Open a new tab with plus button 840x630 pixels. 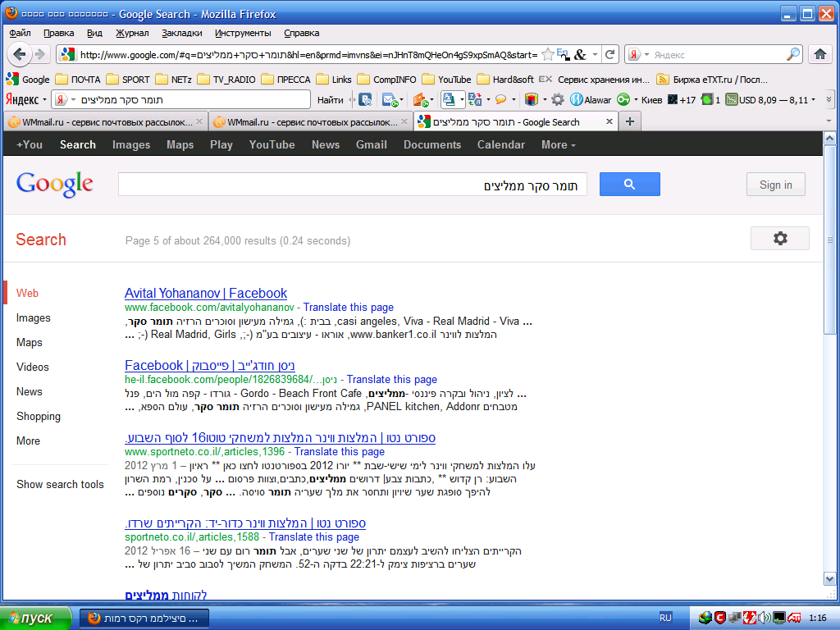coord(630,121)
